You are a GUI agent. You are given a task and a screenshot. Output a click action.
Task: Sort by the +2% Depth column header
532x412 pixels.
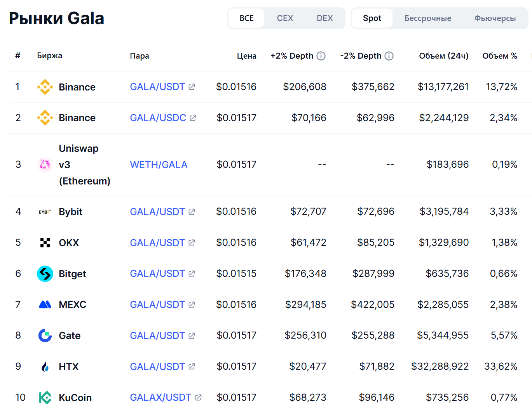click(292, 56)
